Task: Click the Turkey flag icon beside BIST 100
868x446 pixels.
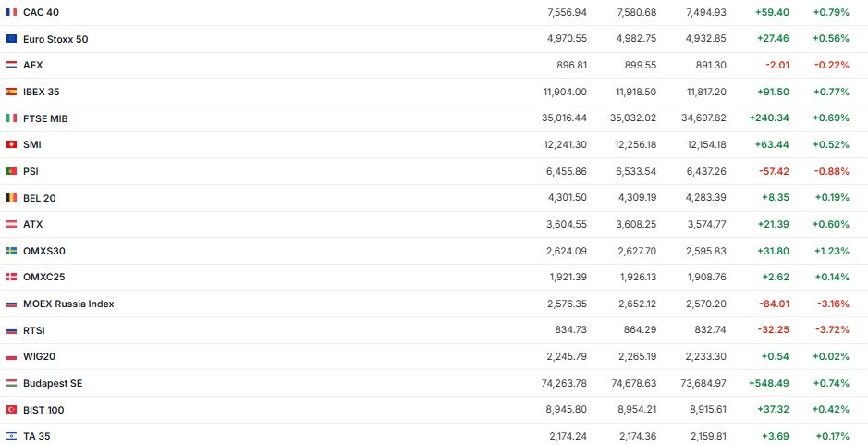Action: 11,410
